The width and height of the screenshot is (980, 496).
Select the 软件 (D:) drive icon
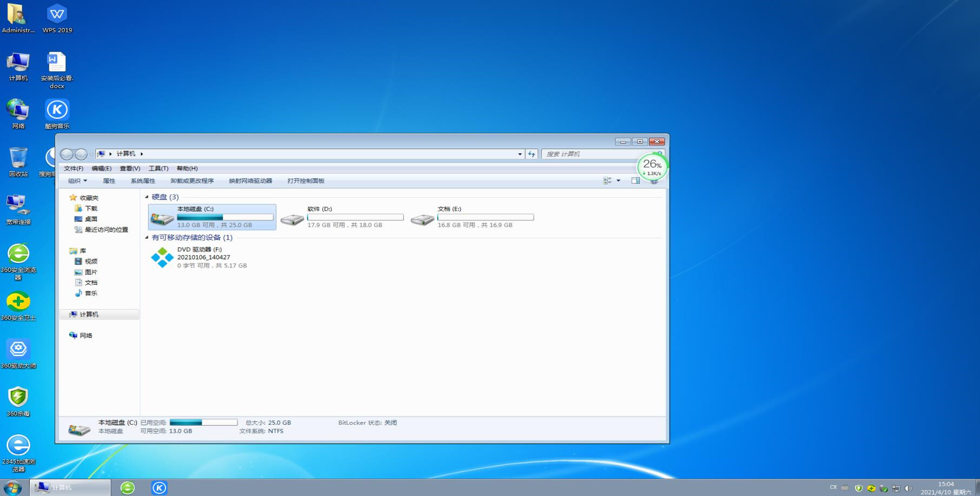292,219
